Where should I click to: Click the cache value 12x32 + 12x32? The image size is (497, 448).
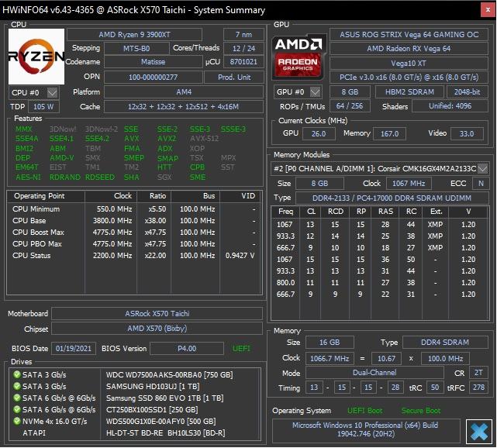click(x=184, y=107)
